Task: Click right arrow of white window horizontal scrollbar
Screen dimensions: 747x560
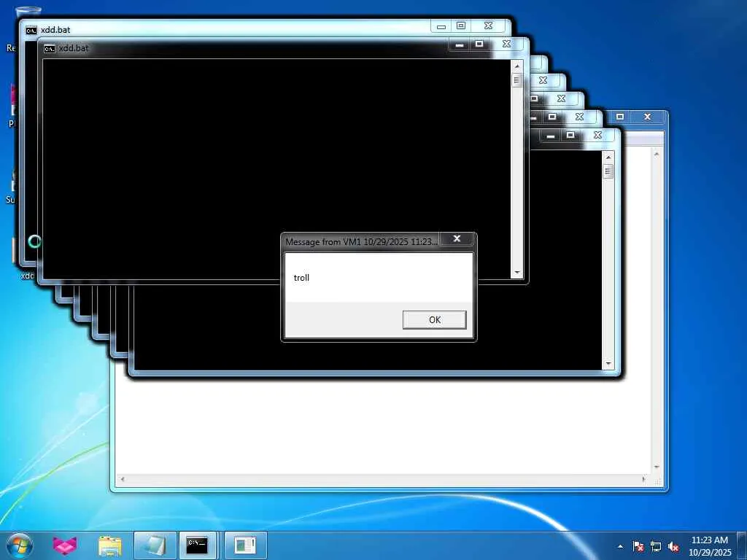Action: tap(644, 479)
